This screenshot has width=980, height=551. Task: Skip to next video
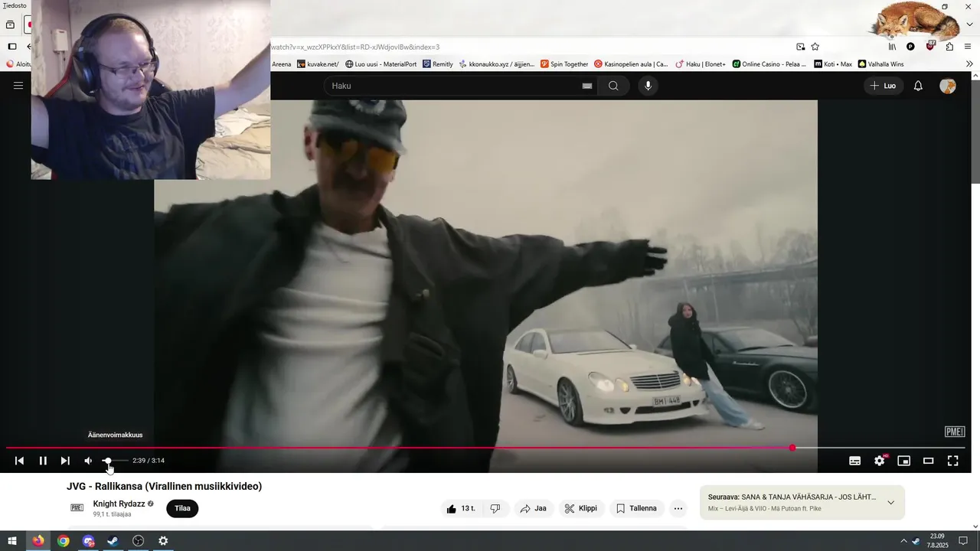[65, 461]
